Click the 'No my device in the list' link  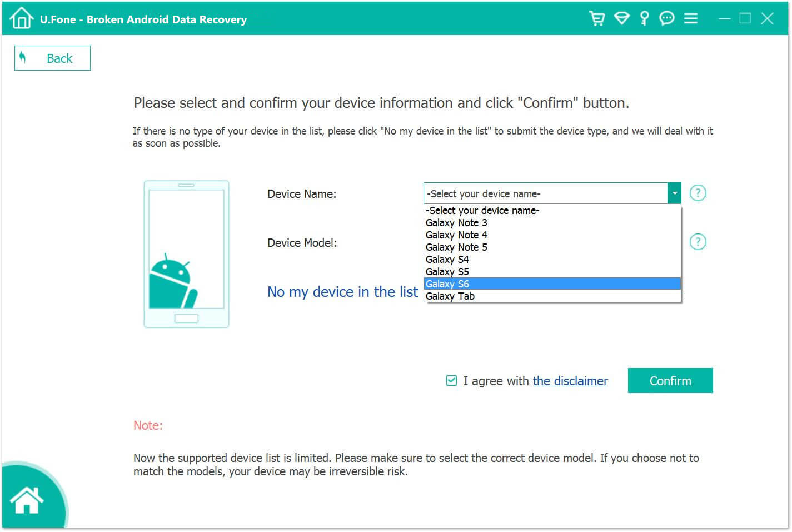coord(342,292)
